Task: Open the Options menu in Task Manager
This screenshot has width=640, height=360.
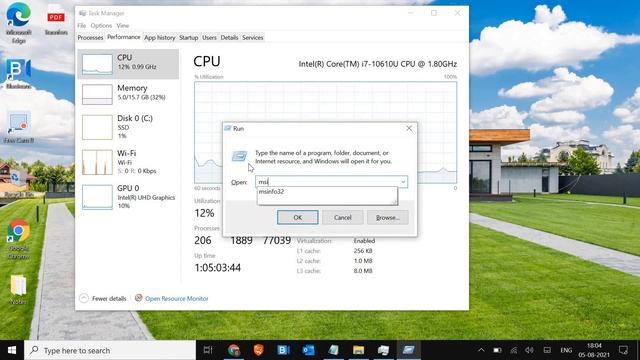Action: (101, 25)
